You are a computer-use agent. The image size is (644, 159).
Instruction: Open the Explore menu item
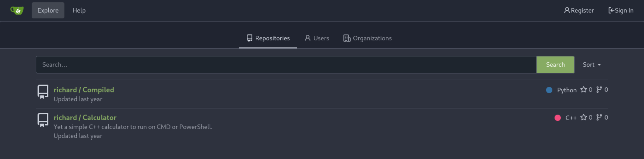click(x=48, y=10)
